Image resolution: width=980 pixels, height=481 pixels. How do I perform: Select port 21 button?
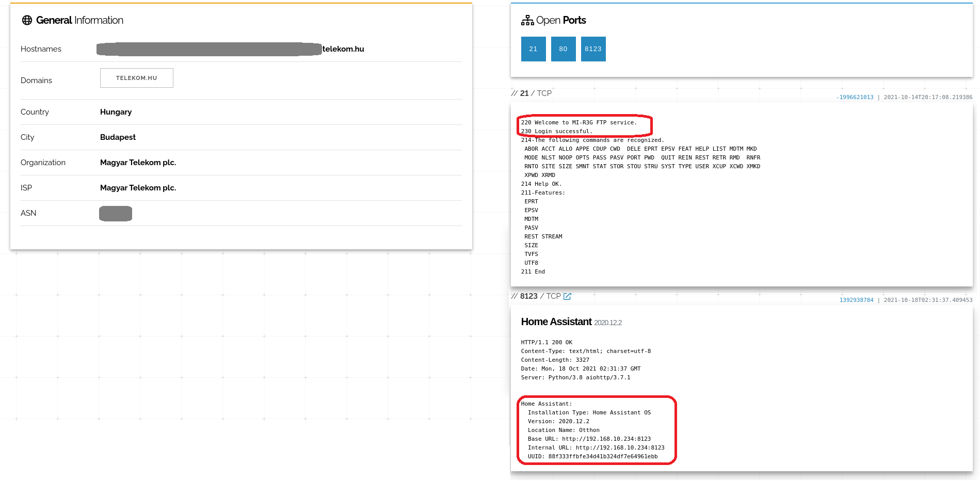pyautogui.click(x=533, y=49)
